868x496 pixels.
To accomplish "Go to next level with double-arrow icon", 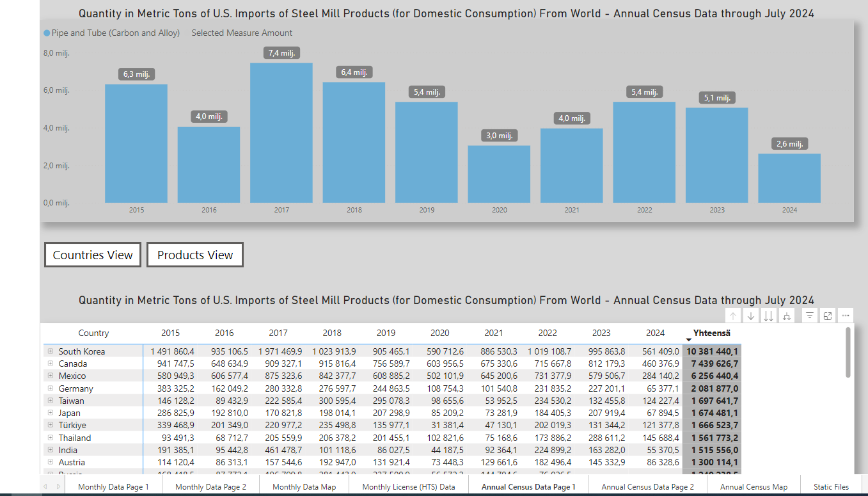I will tap(769, 316).
